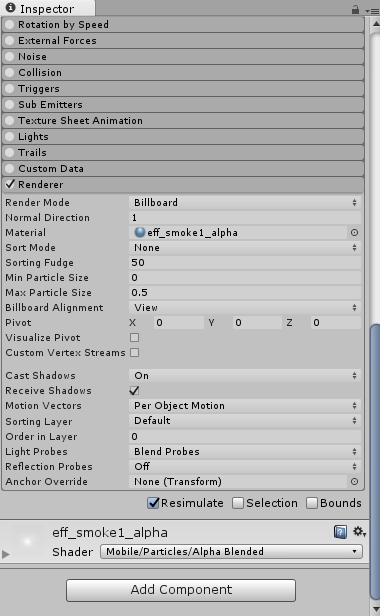The width and height of the screenshot is (380, 616).
Task: Collapse the Renderer module header
Action: point(183,185)
